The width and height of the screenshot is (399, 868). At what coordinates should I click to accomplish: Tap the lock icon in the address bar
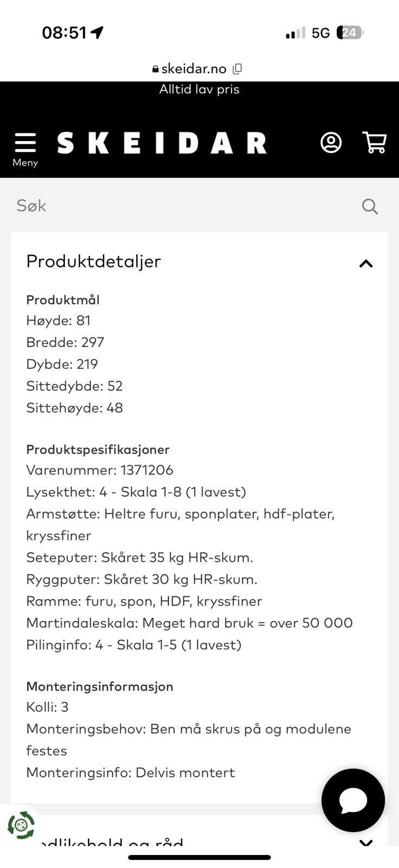click(156, 69)
